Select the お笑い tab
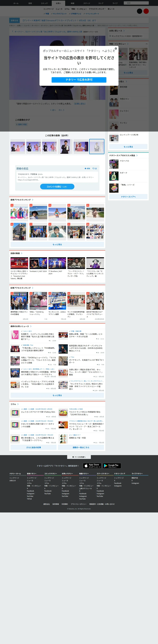 tap(58, 3)
